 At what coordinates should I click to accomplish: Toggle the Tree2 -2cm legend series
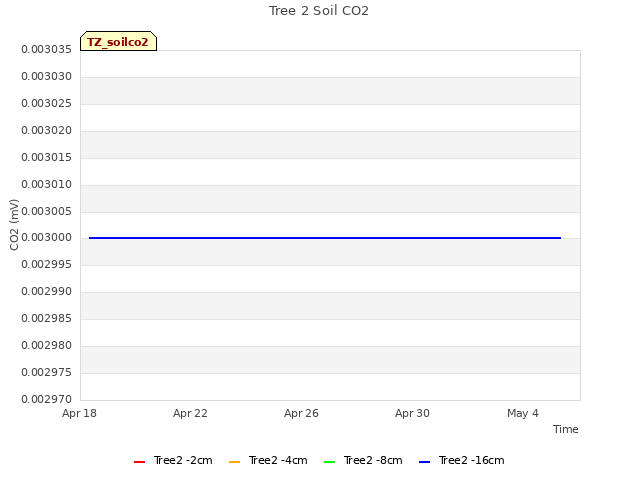[173, 460]
